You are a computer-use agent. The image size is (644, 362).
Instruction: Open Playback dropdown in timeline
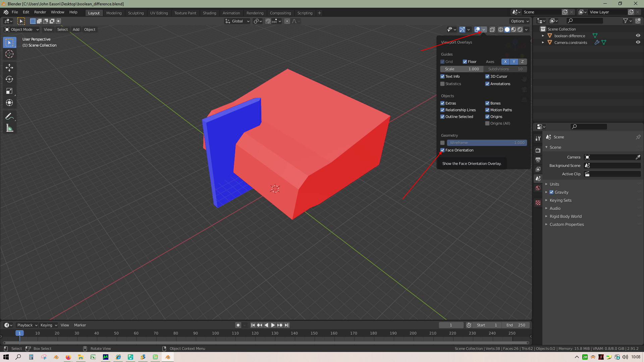[27, 325]
